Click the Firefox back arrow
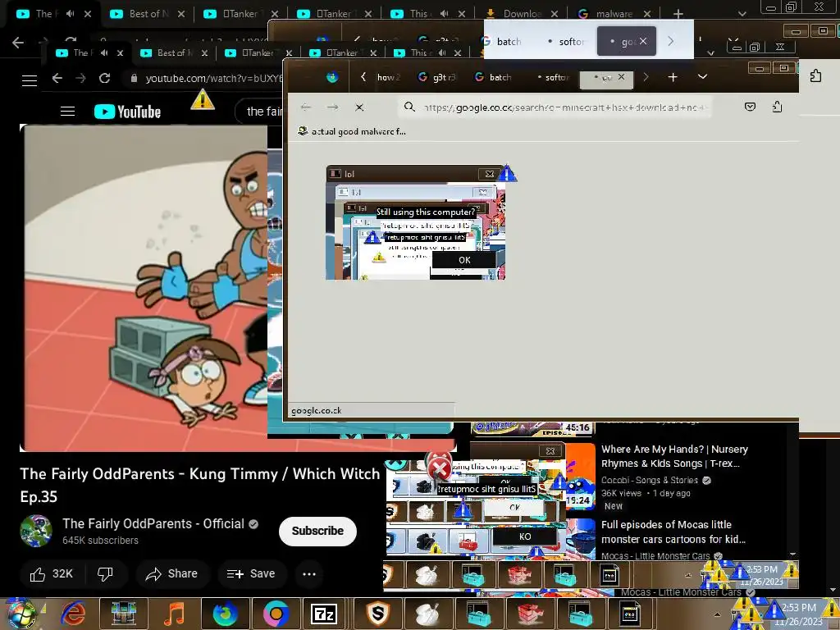840x630 pixels. [306, 107]
